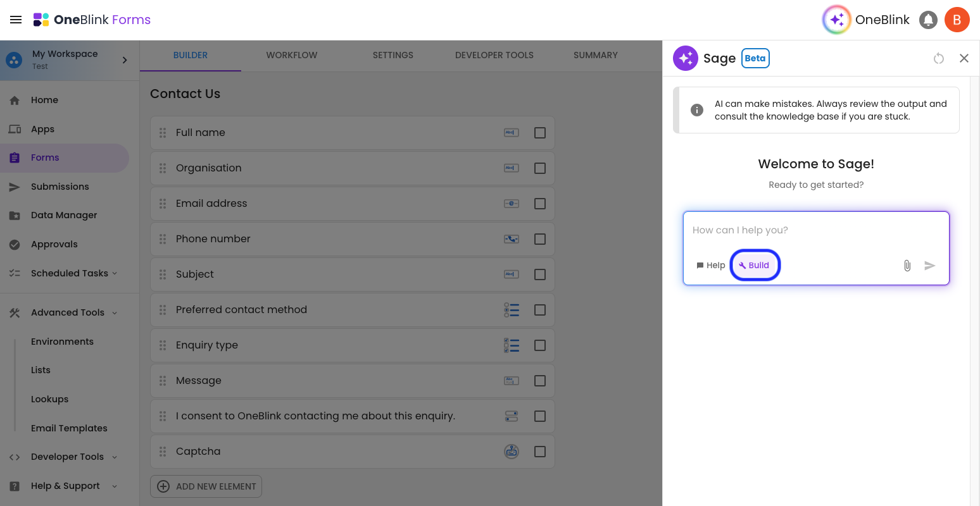Expand the My Workspace chevron
The image size is (980, 506).
pyautogui.click(x=125, y=60)
